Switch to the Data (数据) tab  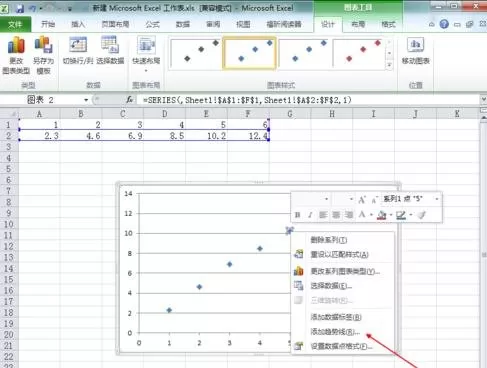(x=183, y=24)
